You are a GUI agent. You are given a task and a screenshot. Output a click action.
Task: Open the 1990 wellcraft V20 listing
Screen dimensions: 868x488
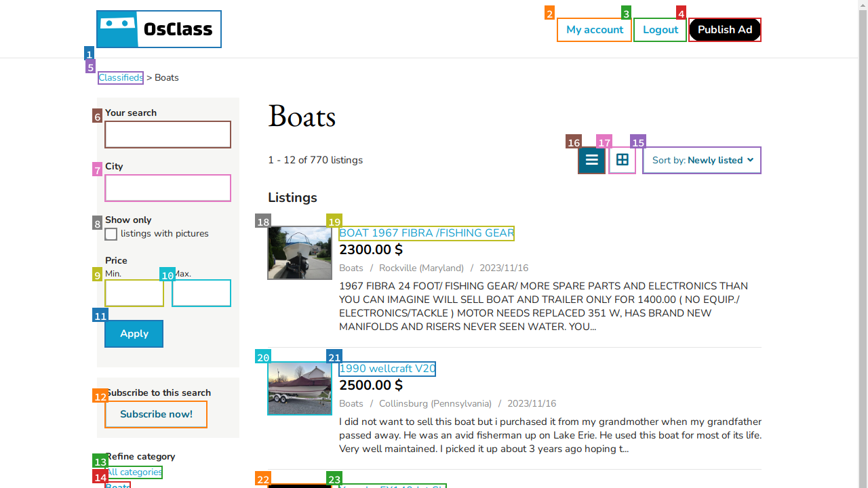click(387, 369)
